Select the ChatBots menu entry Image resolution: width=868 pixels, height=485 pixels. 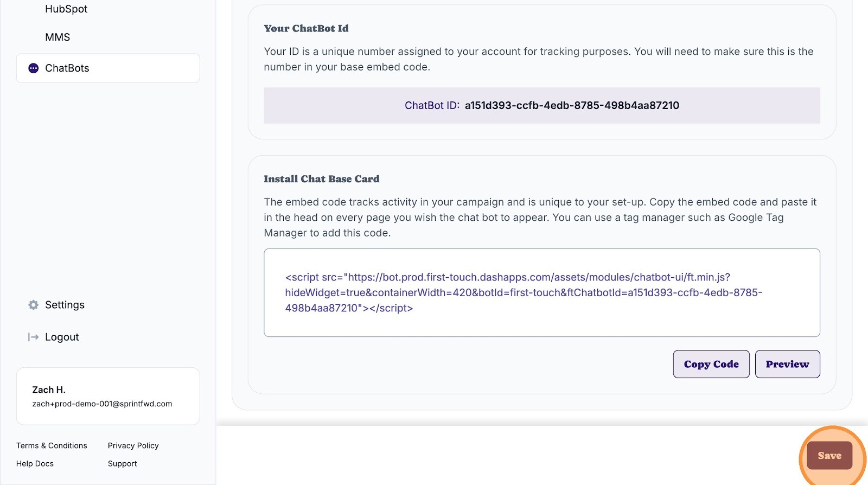coord(108,68)
